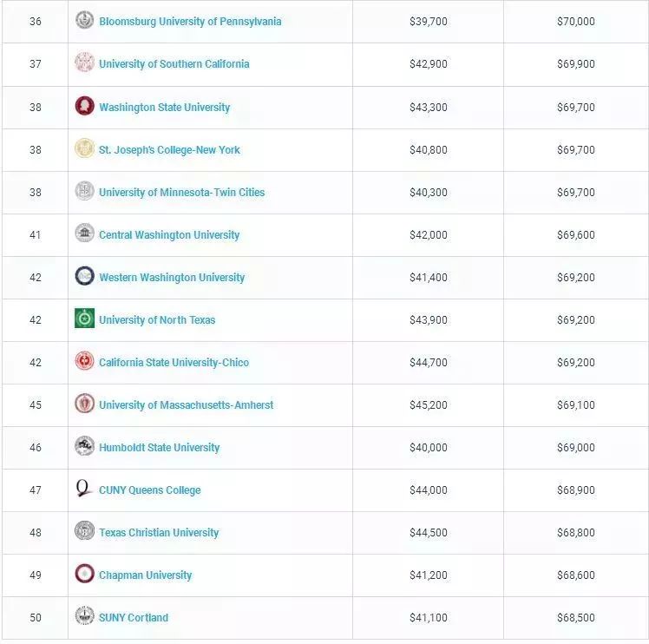Click the Western Washington University seal icon
Image resolution: width=649 pixels, height=644 pixels.
pos(84,276)
